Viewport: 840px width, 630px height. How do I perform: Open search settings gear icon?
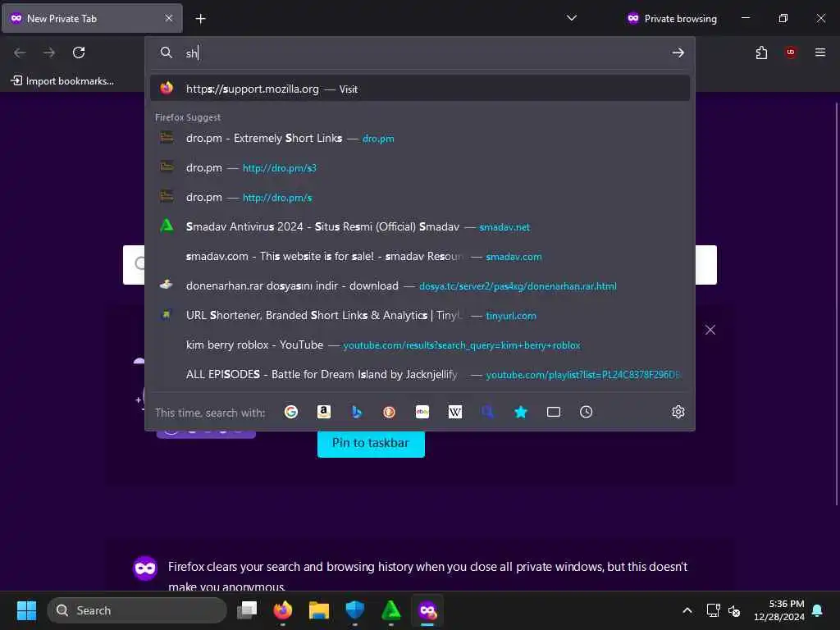tap(678, 412)
